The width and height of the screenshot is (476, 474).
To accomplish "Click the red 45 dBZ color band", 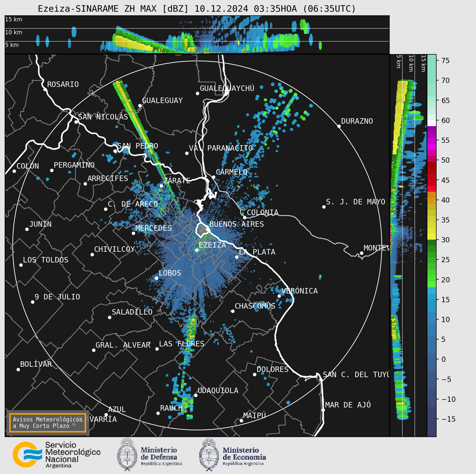I will (432, 183).
